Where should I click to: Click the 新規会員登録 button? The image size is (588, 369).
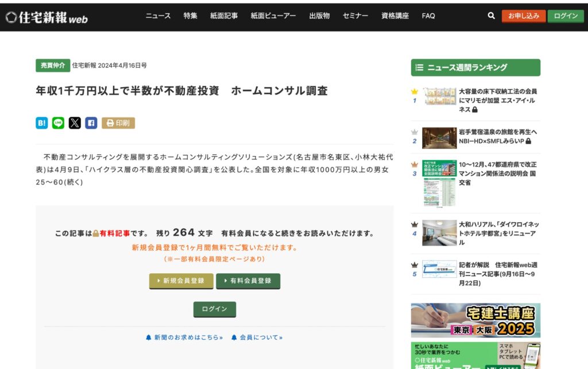coord(181,281)
